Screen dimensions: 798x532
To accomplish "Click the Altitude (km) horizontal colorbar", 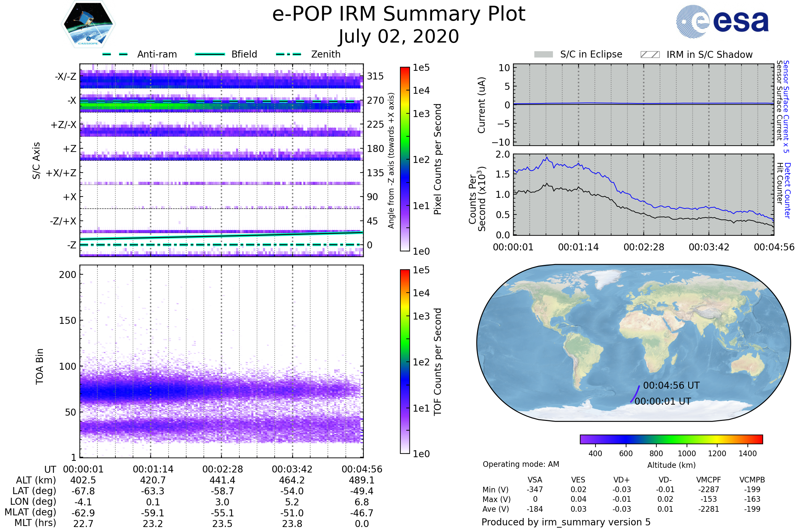I will pos(671,439).
